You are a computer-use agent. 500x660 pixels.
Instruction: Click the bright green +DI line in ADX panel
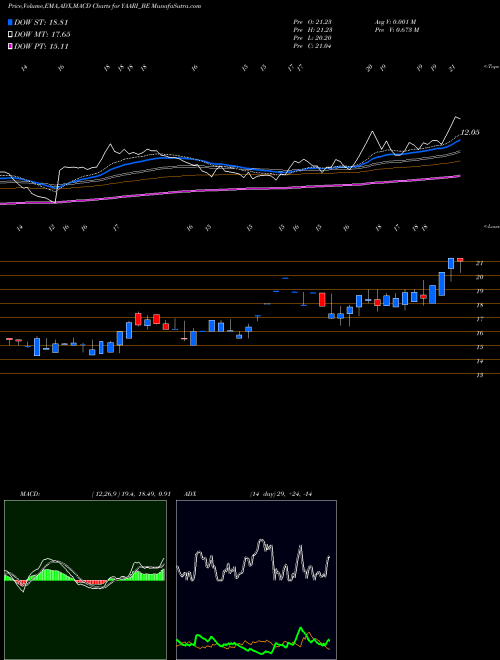pyautogui.click(x=301, y=630)
